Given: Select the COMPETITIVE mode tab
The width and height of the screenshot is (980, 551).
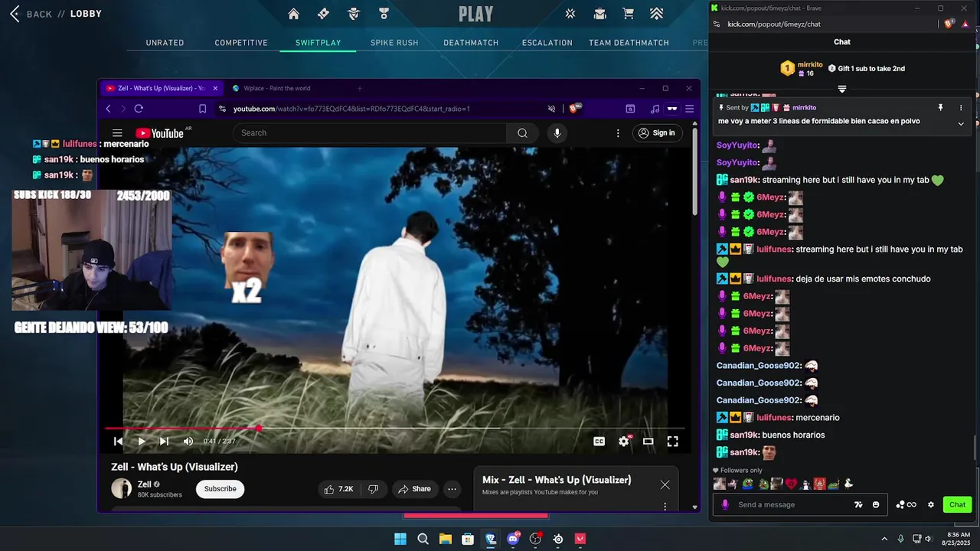Looking at the screenshot, I should click(241, 43).
